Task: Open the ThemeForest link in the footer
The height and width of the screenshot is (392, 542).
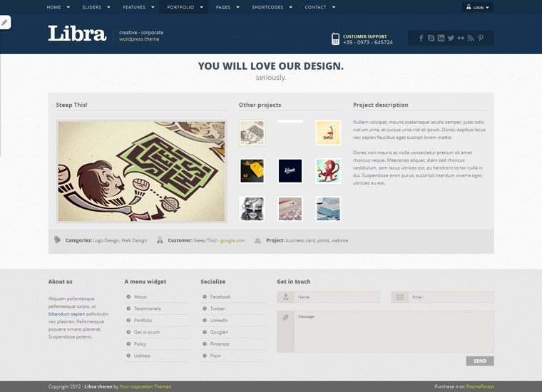Action: 480,386
